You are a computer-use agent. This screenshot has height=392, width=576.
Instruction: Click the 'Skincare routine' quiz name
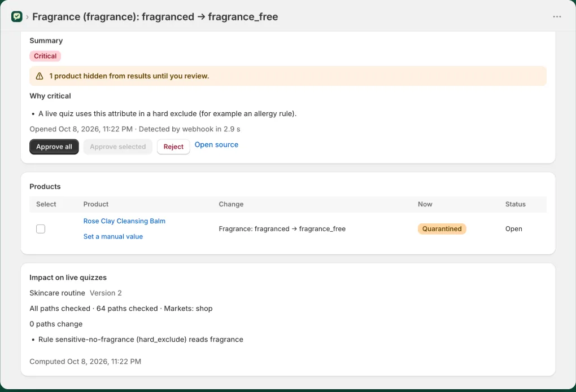click(x=57, y=293)
